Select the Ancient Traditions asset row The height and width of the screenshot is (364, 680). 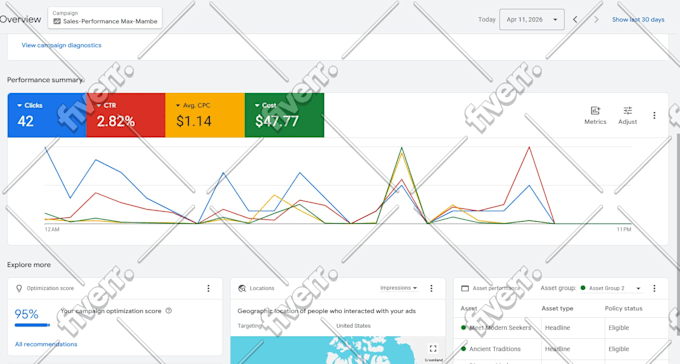(561, 349)
